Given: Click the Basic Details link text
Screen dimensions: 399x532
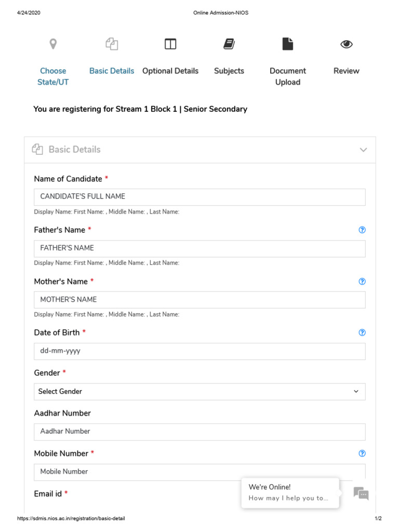Looking at the screenshot, I should [112, 71].
